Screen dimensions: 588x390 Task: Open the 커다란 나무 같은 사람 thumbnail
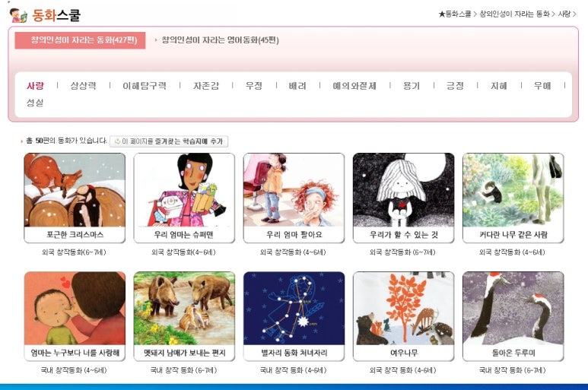[x=513, y=190]
